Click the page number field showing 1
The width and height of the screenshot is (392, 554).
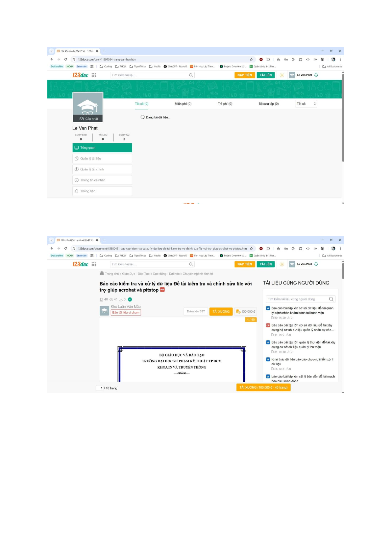[x=99, y=388]
